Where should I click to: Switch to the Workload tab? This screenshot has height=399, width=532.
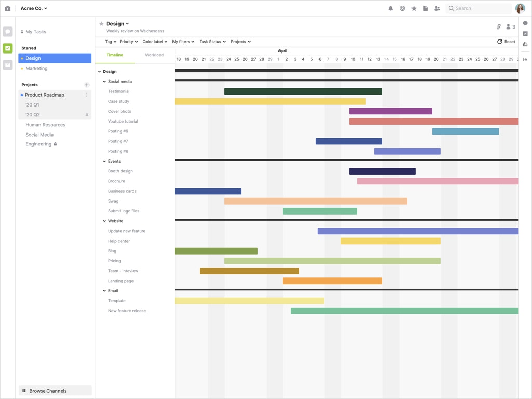pos(154,55)
